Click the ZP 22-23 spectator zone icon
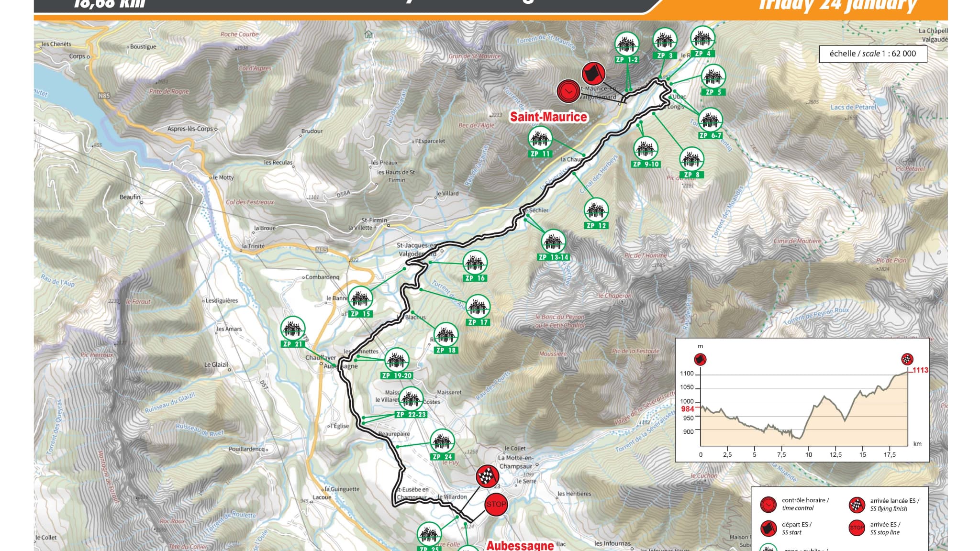This screenshot has height=551, width=980. point(411,399)
